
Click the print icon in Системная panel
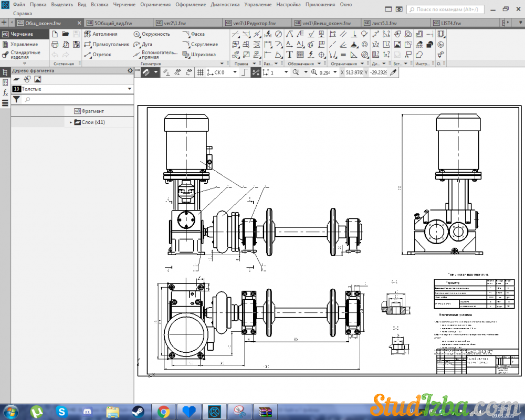(55, 45)
